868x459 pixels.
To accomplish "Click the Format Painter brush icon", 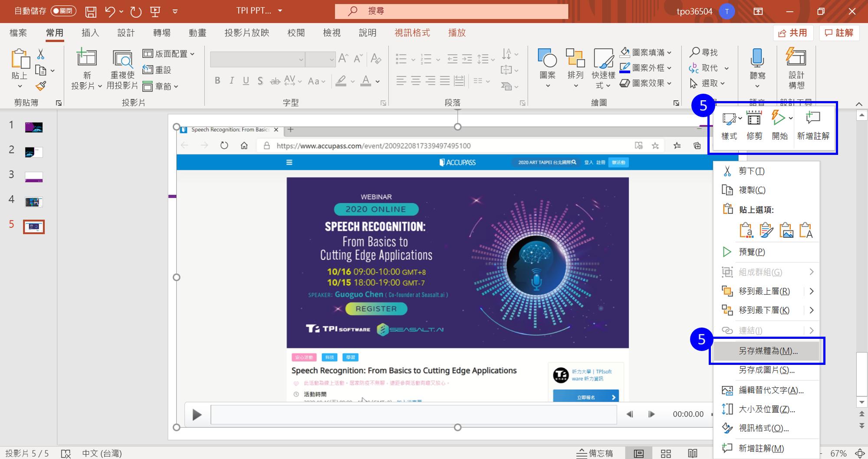I will tap(41, 86).
